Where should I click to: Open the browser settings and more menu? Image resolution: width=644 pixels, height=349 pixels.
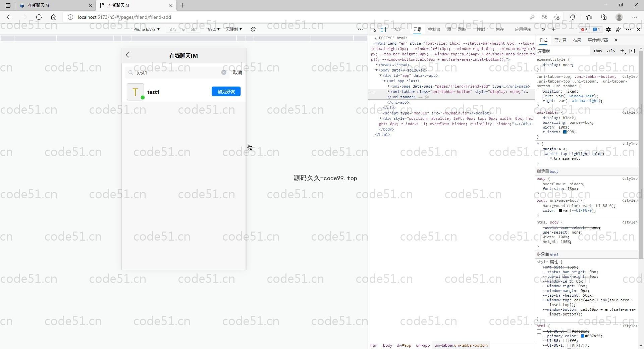pos(635,17)
